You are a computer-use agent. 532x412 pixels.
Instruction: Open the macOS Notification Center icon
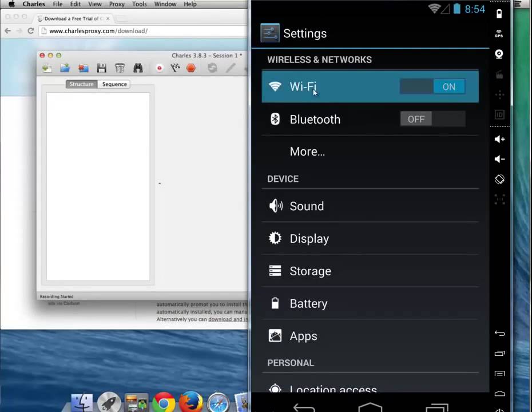(518, 4)
